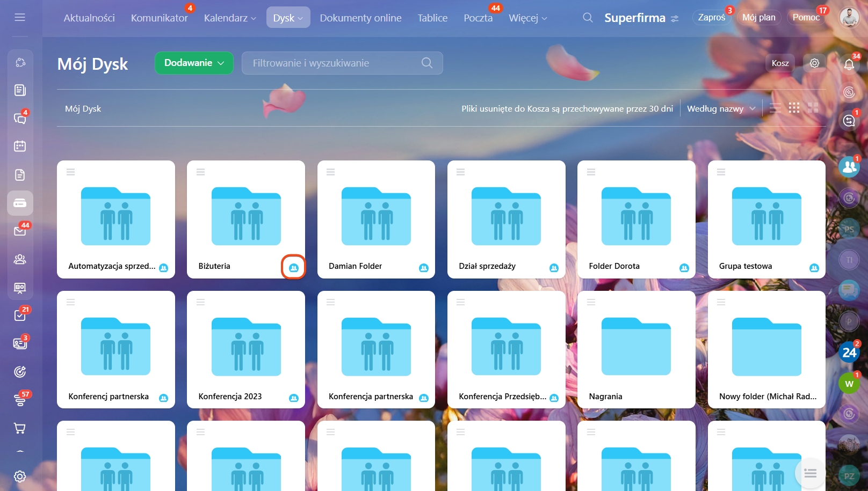Image resolution: width=868 pixels, height=491 pixels.
Task: Click the shared icon on the Damian Folder card
Action: tap(424, 267)
